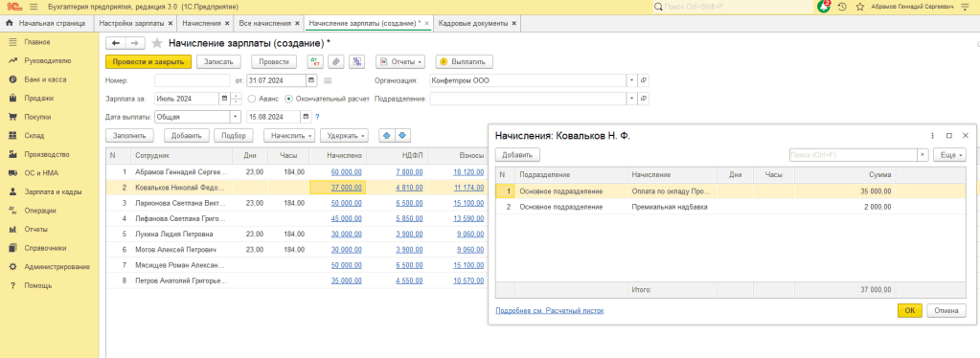Open the notifications bell icon
This screenshot has height=358, width=980.
824,7
